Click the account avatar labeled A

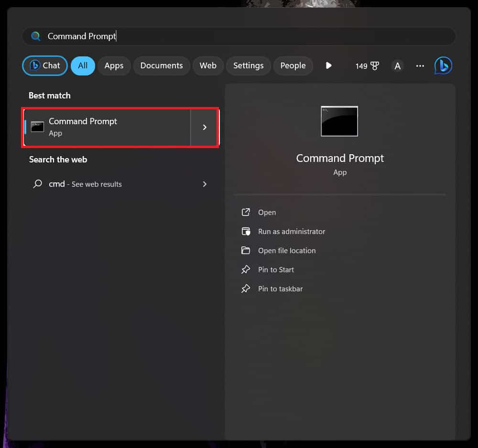point(397,66)
